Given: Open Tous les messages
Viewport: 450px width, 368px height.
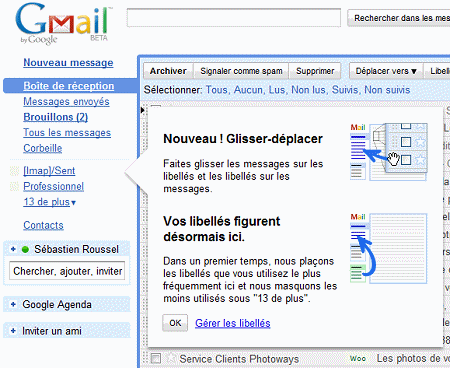Looking at the screenshot, I should pos(67,133).
